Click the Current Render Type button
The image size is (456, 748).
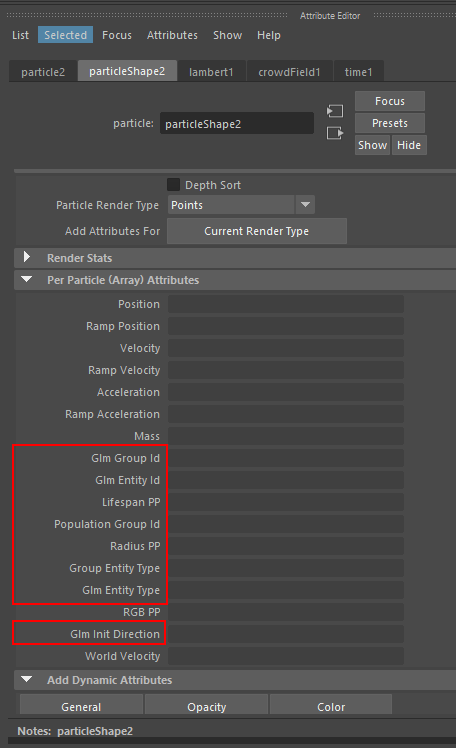click(257, 231)
